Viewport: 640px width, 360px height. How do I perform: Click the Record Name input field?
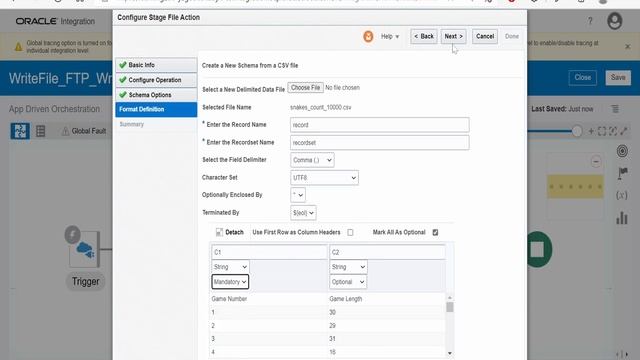380,125
